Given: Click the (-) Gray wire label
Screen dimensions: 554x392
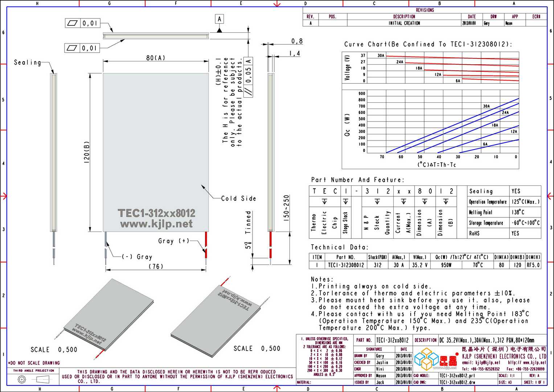Looking at the screenshot, I should [137, 257].
